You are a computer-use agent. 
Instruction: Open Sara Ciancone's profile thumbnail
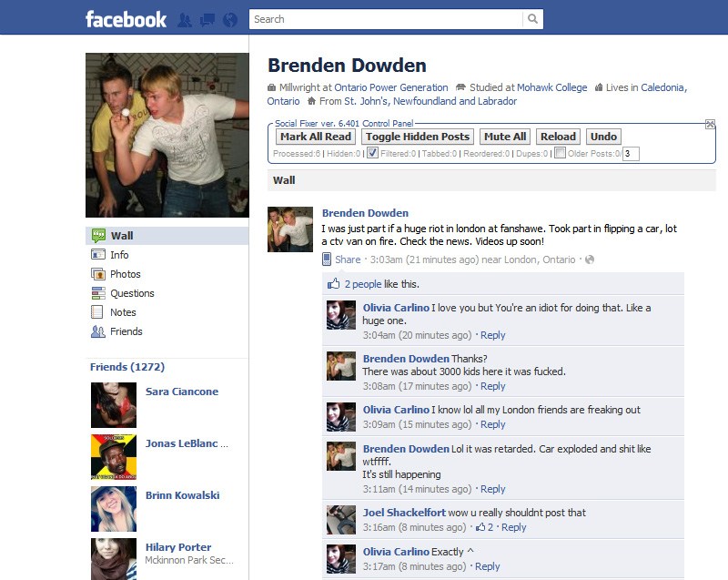tap(114, 405)
